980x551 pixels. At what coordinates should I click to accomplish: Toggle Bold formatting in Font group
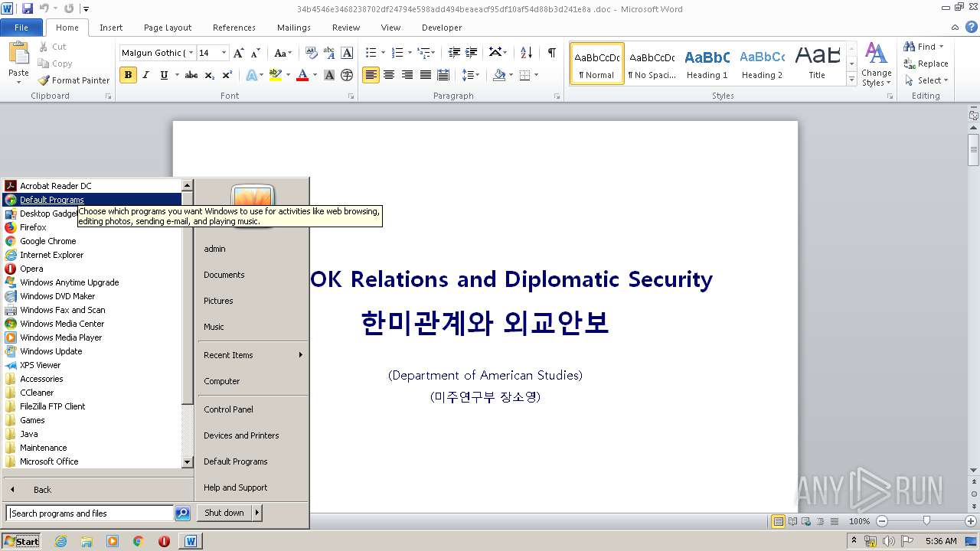pos(128,75)
